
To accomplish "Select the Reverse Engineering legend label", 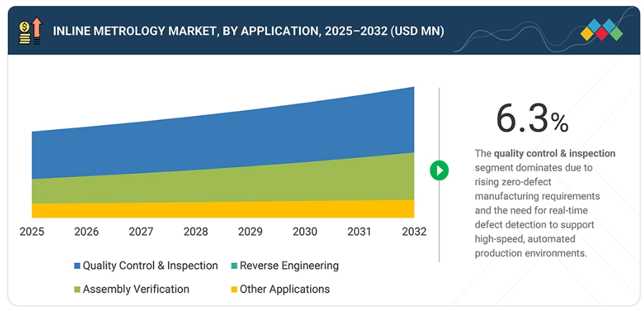I will (289, 266).
